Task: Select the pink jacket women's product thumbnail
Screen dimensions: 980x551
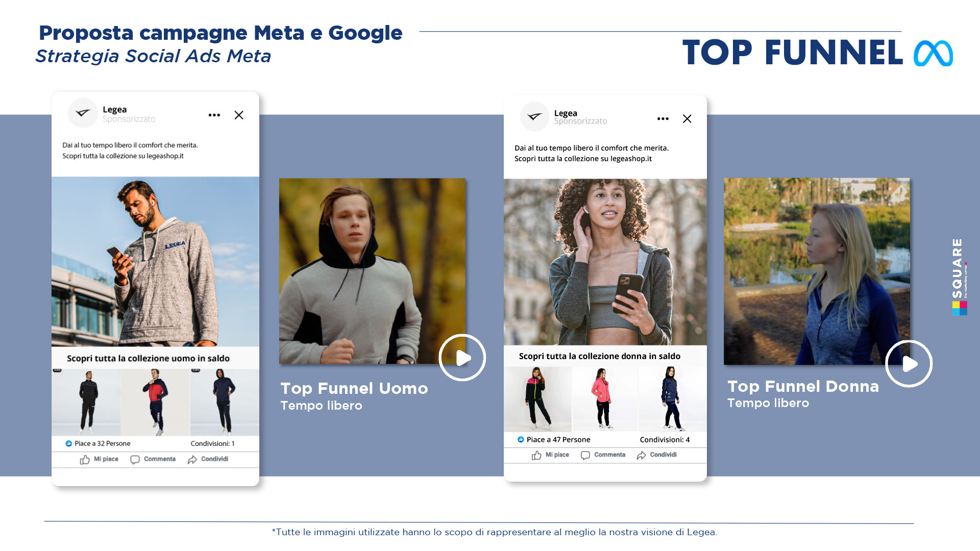Action: [x=605, y=399]
